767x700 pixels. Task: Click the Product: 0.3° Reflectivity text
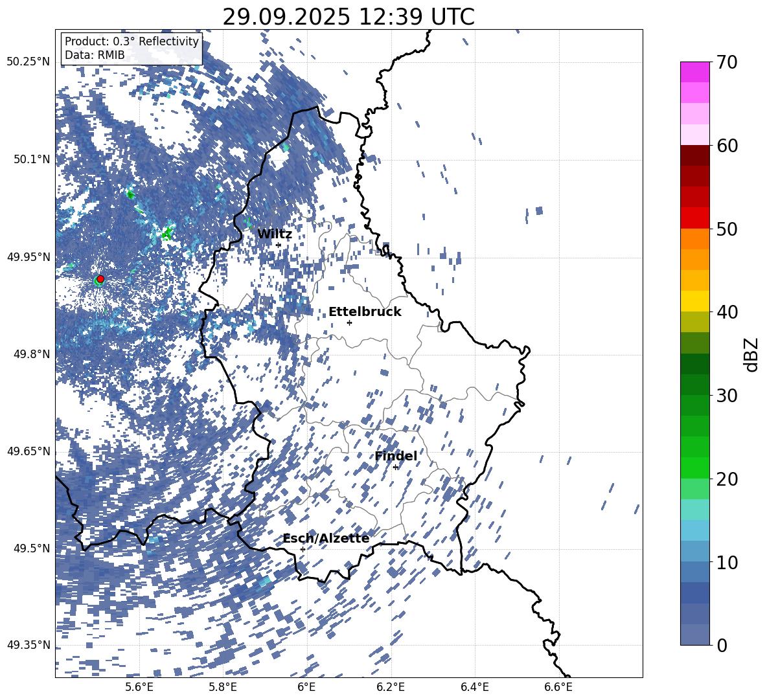tap(132, 41)
